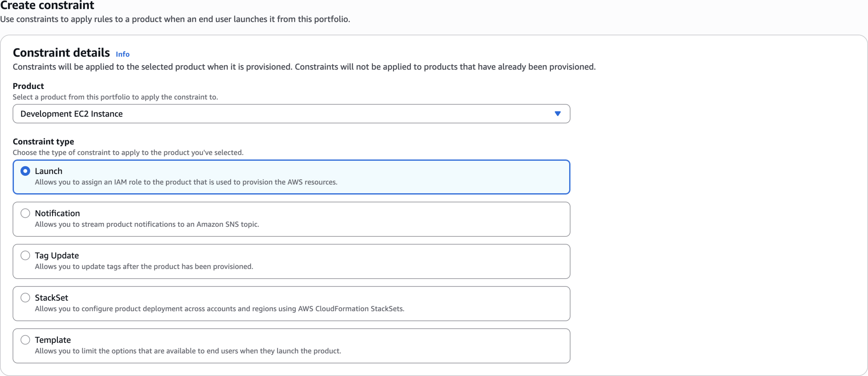Click the description about updating tags after provisioning
This screenshot has height=376, width=868.
click(x=144, y=267)
